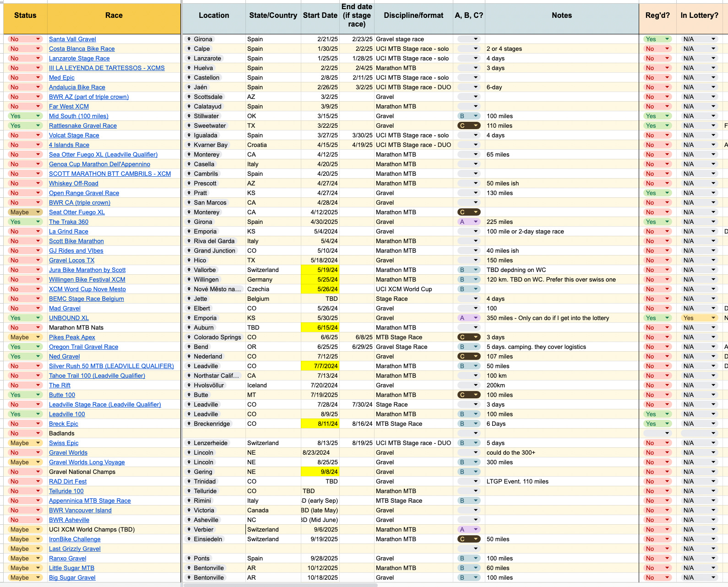Open empty priority dropdown for Badlands row
The image size is (728, 587).
click(469, 433)
